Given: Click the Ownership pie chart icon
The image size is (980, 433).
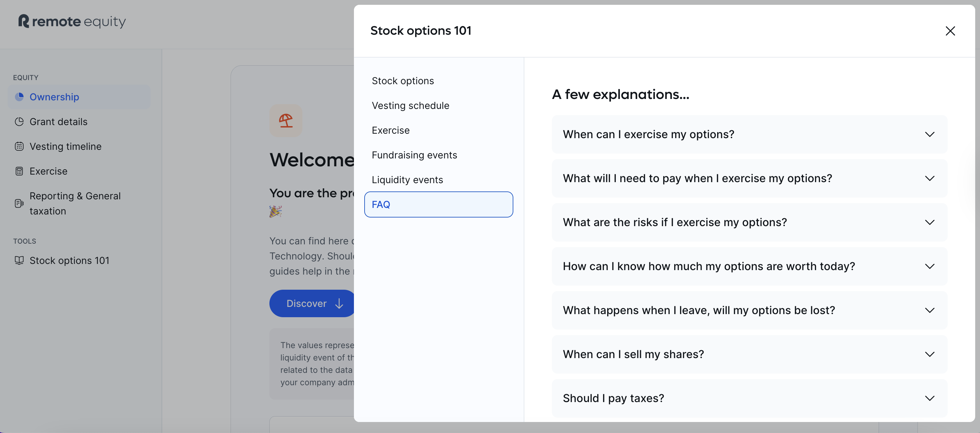Looking at the screenshot, I should click(19, 97).
